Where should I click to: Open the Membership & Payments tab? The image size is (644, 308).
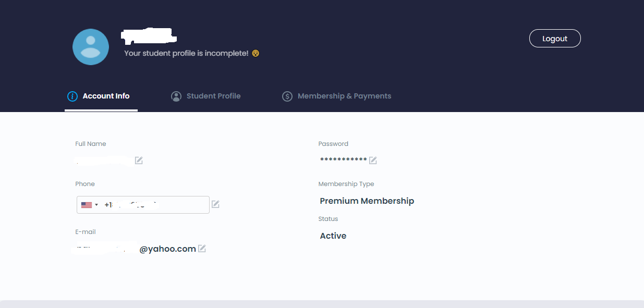pyautogui.click(x=337, y=96)
